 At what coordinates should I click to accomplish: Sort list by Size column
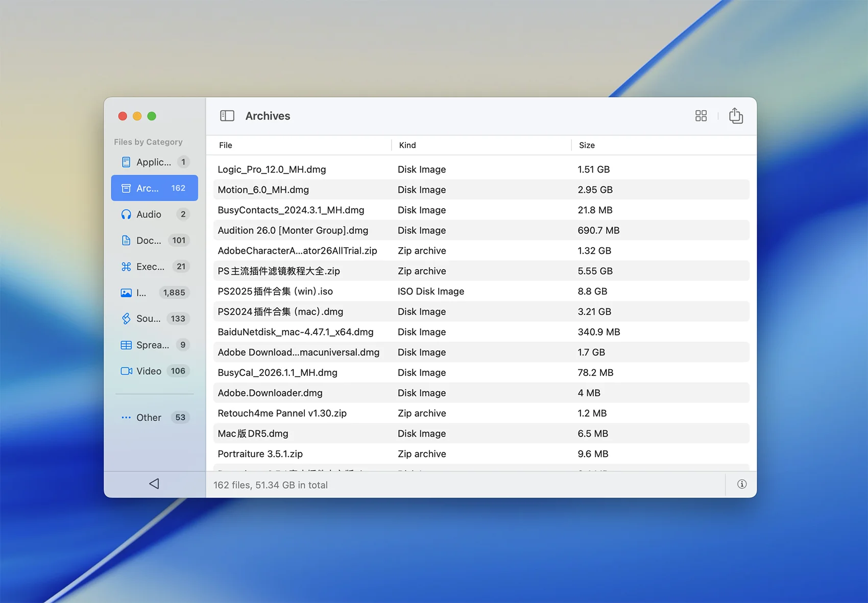coord(587,146)
